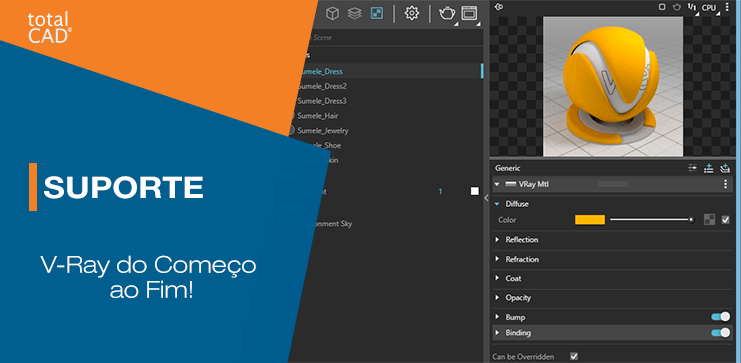Expand the Bump section
Screen dimensions: 741x363
(497, 317)
